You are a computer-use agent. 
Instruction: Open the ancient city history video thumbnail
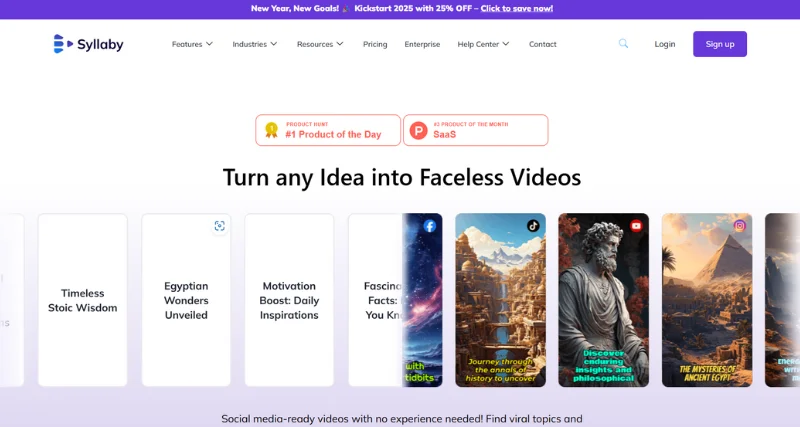(x=501, y=300)
